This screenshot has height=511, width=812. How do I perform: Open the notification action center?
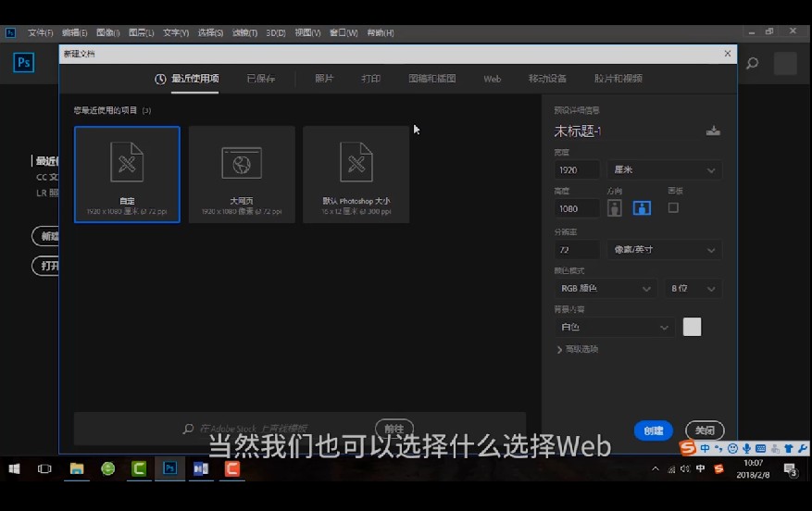[791, 469]
